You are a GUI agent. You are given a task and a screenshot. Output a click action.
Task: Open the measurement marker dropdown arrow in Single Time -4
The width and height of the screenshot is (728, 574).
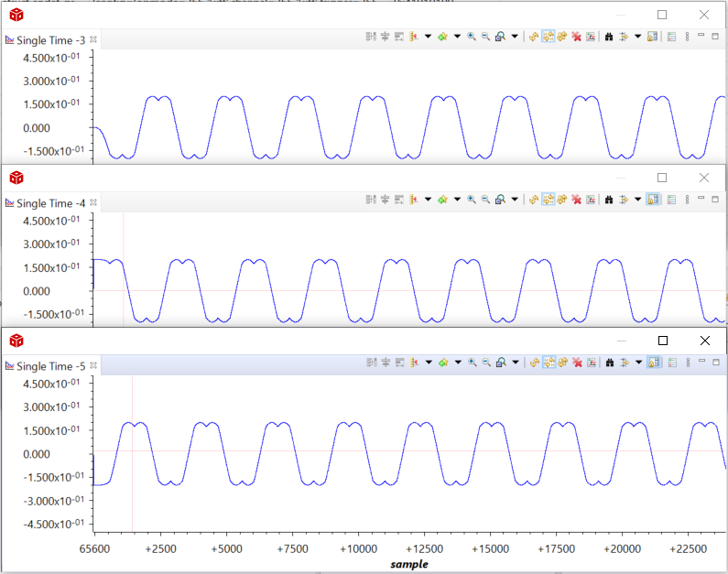click(x=428, y=200)
